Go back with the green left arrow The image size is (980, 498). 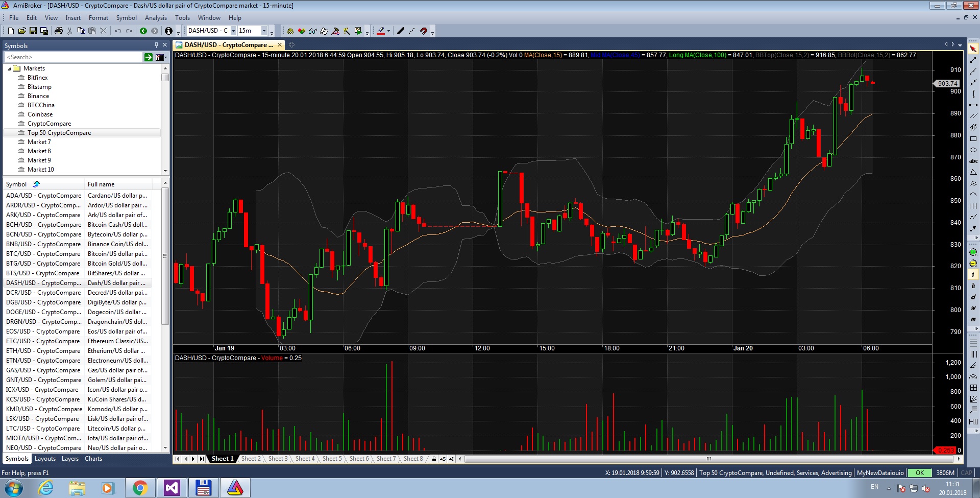[x=143, y=31]
